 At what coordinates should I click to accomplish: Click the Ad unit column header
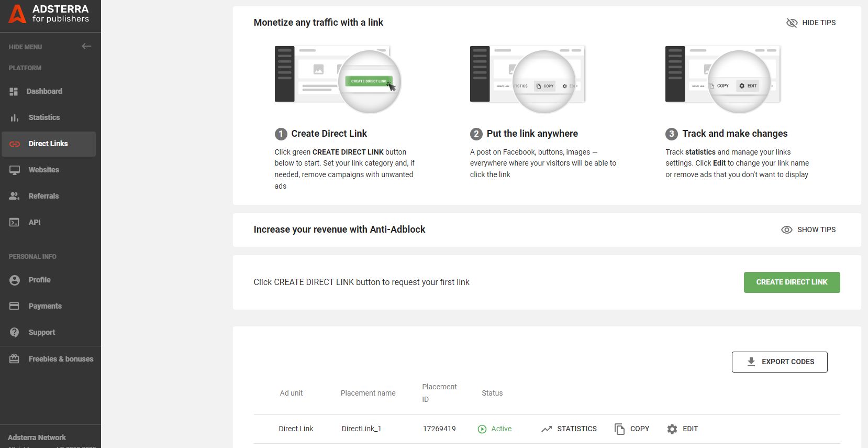[291, 393]
